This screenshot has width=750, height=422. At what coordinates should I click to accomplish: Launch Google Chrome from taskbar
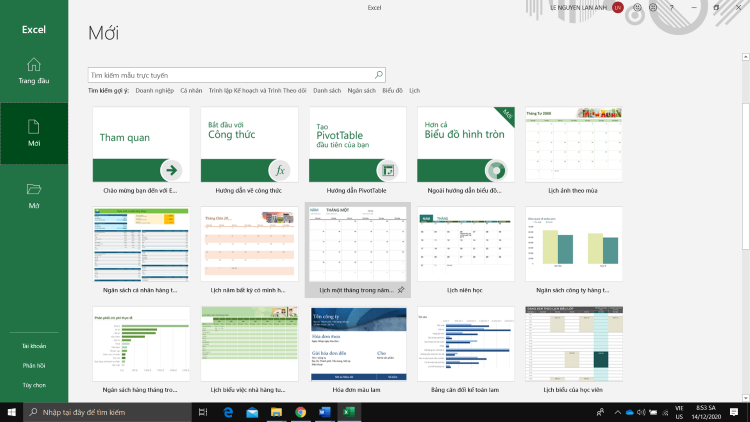[x=300, y=412]
